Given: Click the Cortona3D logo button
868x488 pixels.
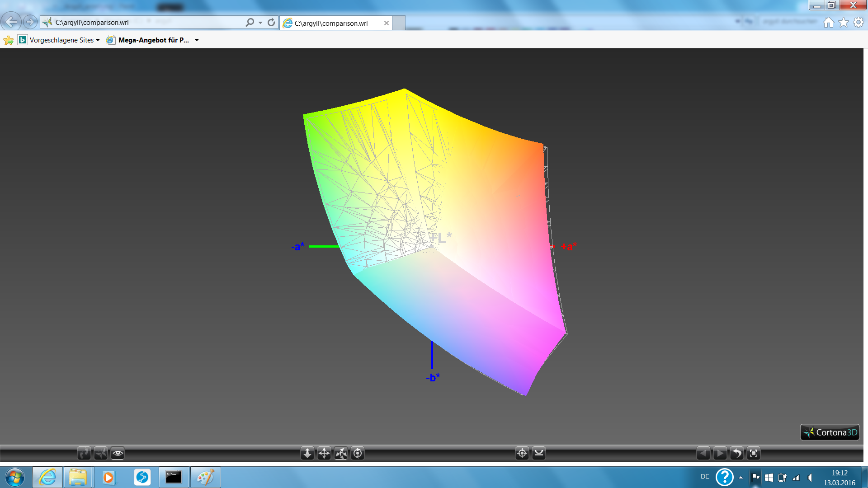Looking at the screenshot, I should pos(830,432).
